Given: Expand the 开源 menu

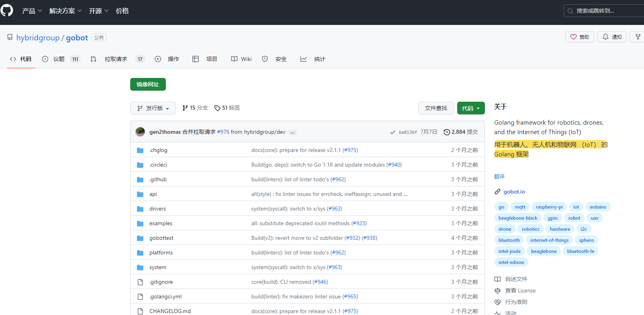Looking at the screenshot, I should point(99,11).
